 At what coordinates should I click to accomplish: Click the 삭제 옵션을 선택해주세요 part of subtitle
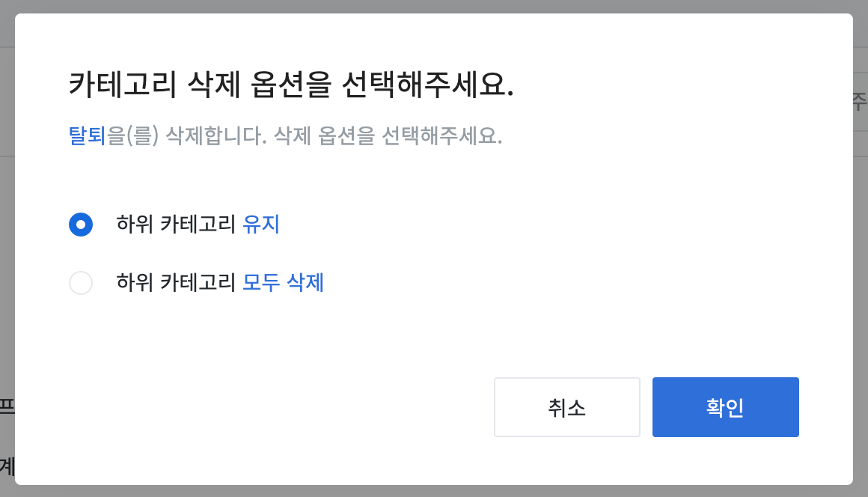click(388, 135)
